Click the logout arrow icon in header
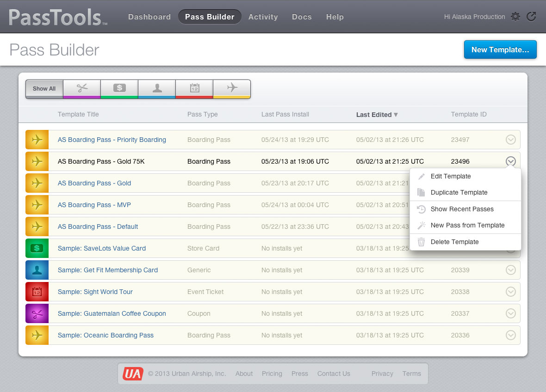 (x=531, y=16)
